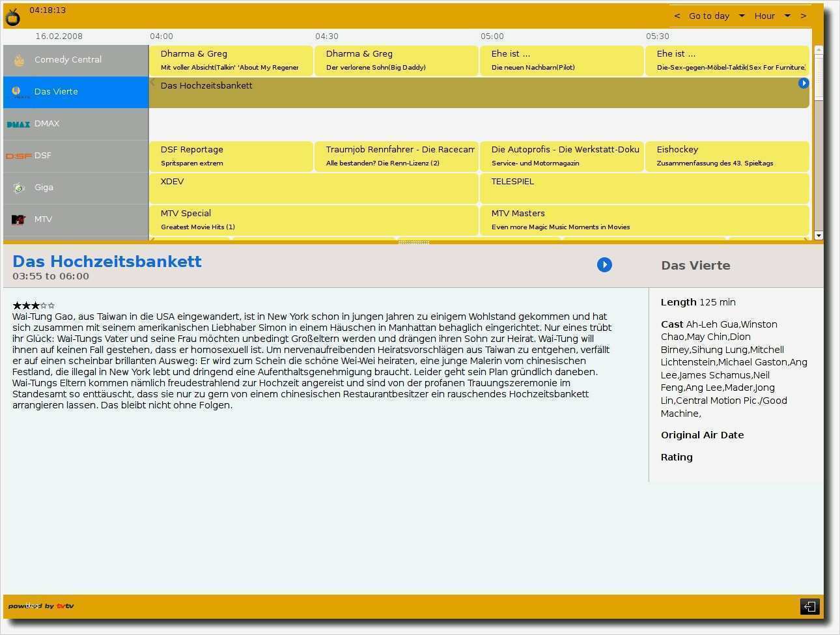The width and height of the screenshot is (840, 635).
Task: Open the Eishockey program on DSF
Action: point(727,156)
